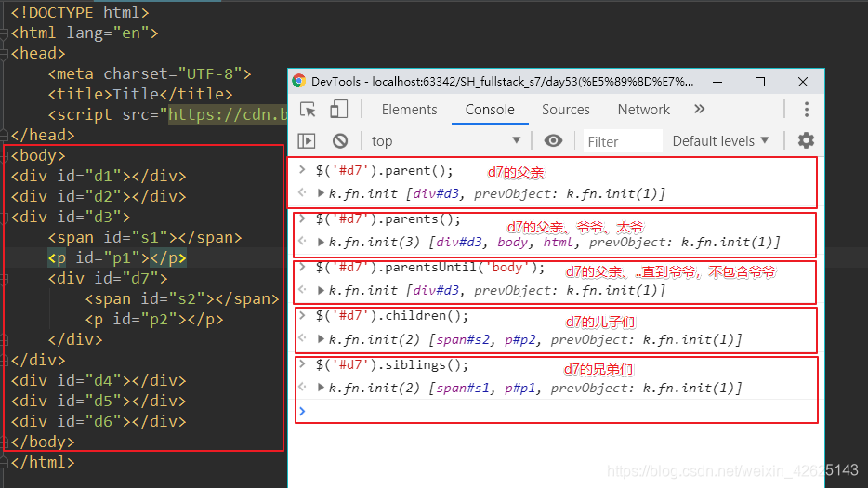Open the script src https://cdn link in editor
This screenshot has height=488, width=868.
(x=228, y=114)
